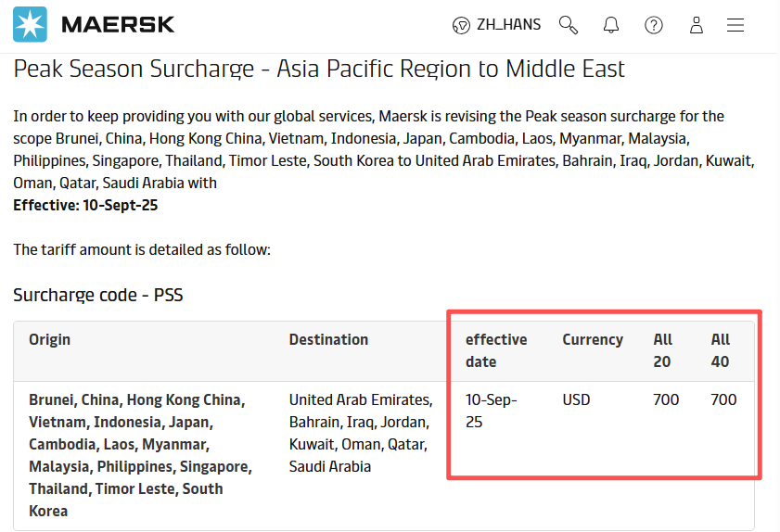The height and width of the screenshot is (532, 780).
Task: Click the Destination column header
Action: point(329,339)
